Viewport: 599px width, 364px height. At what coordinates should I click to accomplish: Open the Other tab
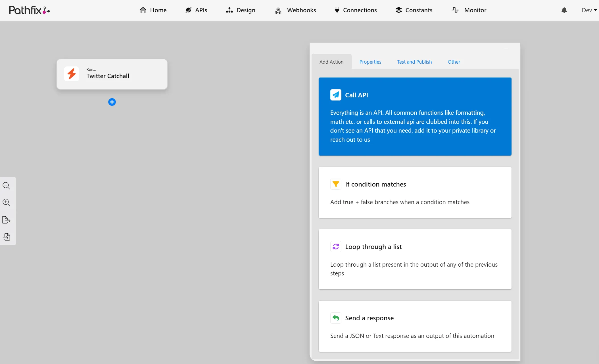click(x=454, y=62)
